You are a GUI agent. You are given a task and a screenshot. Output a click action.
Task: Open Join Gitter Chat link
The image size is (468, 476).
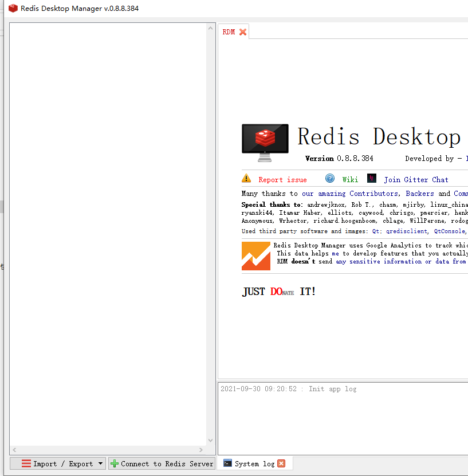pos(416,180)
